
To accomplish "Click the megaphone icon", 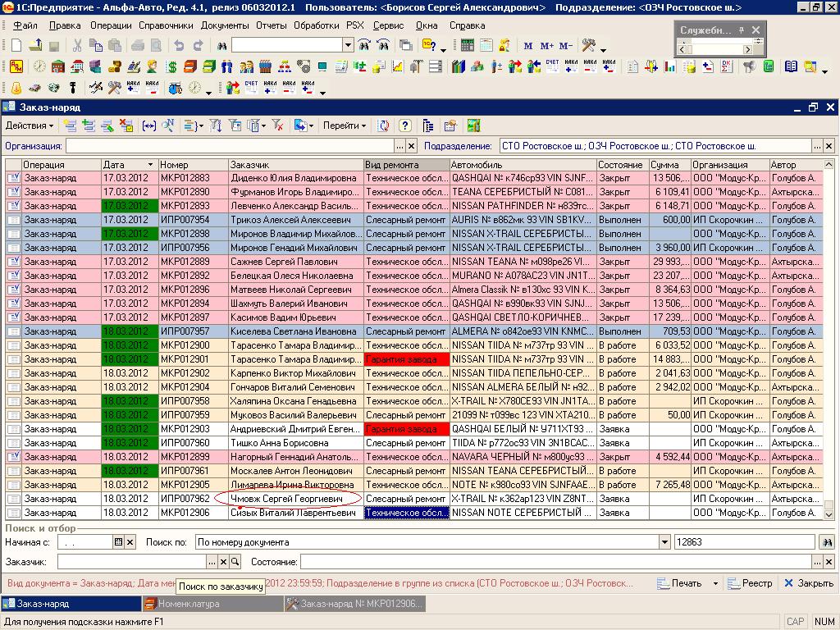I will (750, 66).
